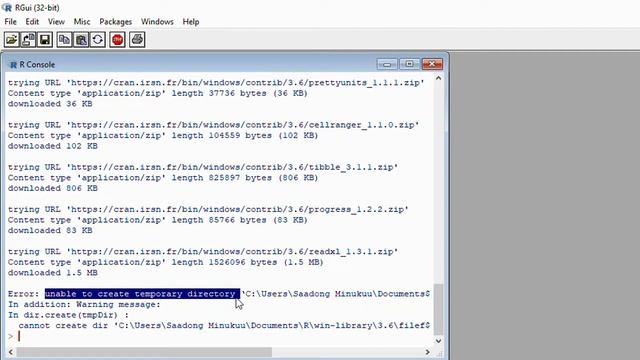Click the readxl_1.3.1.zip URL line
The height and width of the screenshot is (360, 640).
pos(203,252)
